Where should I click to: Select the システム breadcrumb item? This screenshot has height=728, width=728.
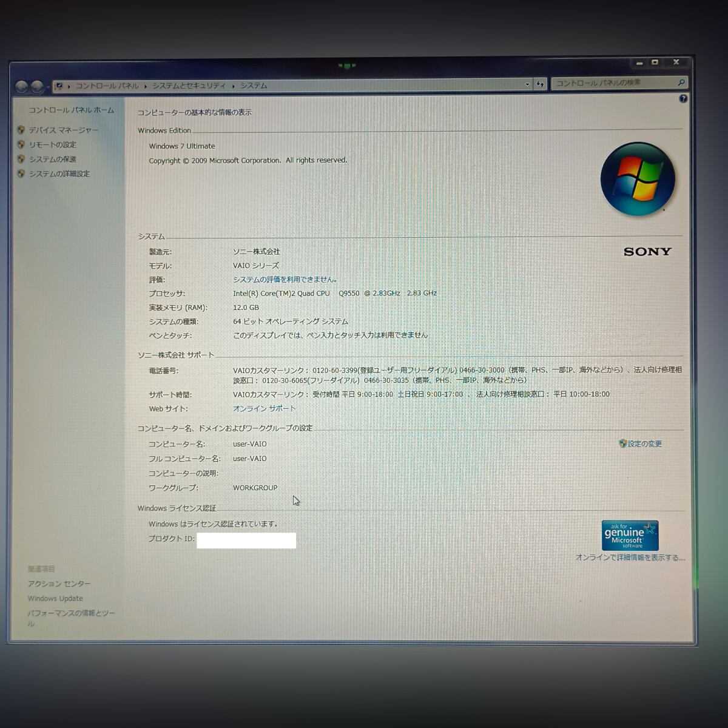254,86
